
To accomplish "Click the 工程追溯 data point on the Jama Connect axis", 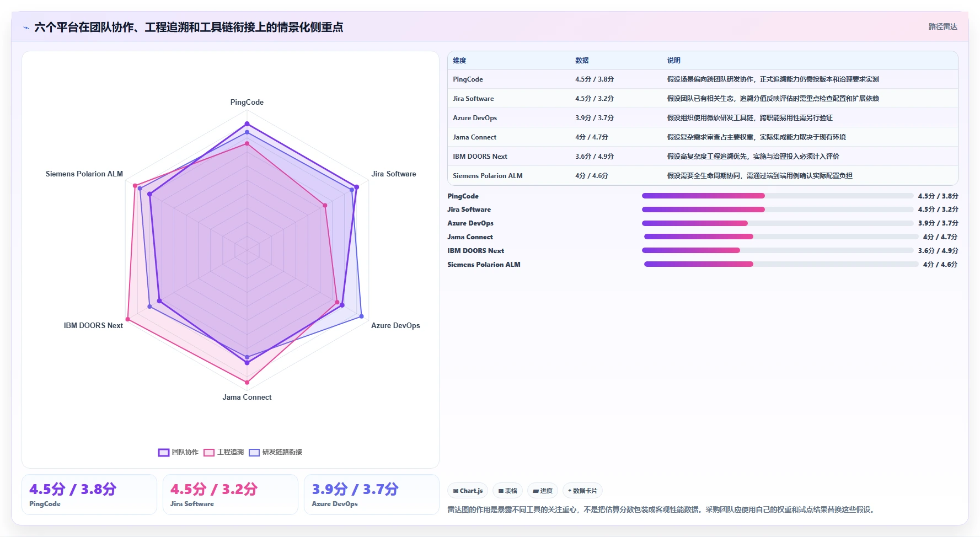I will (x=247, y=382).
